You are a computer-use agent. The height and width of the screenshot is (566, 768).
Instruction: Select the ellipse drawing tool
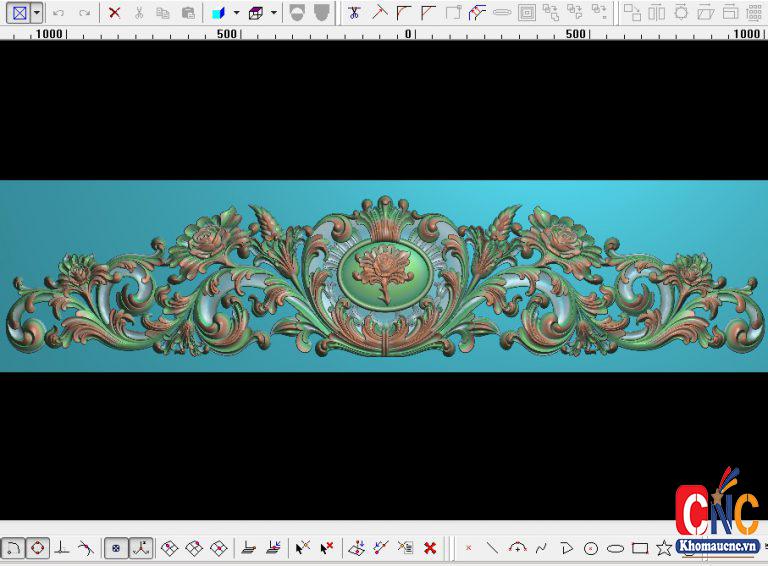[x=616, y=548]
